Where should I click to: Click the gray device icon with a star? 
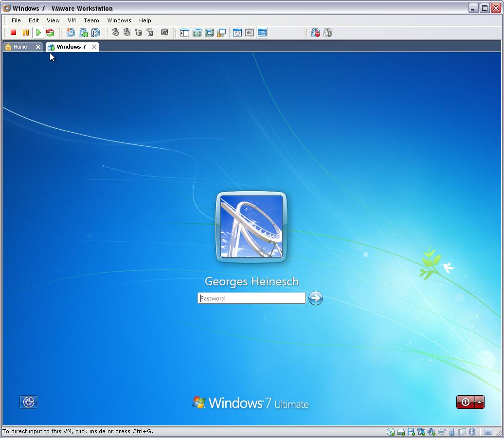pos(150,33)
